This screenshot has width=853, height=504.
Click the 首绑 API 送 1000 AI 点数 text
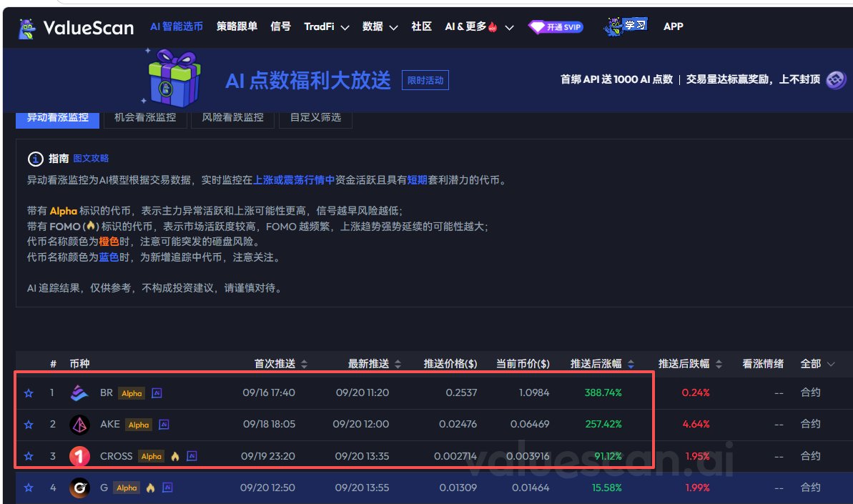point(616,79)
